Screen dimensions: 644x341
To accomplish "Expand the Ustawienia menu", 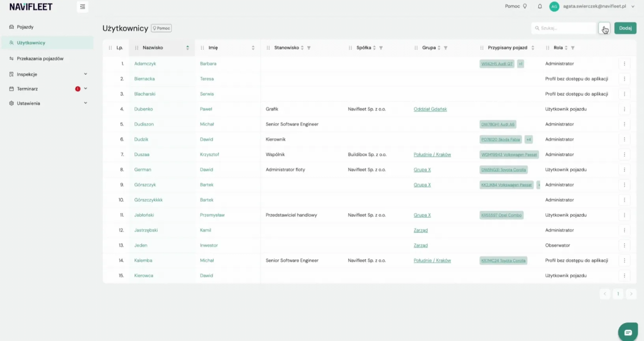I will coord(86,103).
